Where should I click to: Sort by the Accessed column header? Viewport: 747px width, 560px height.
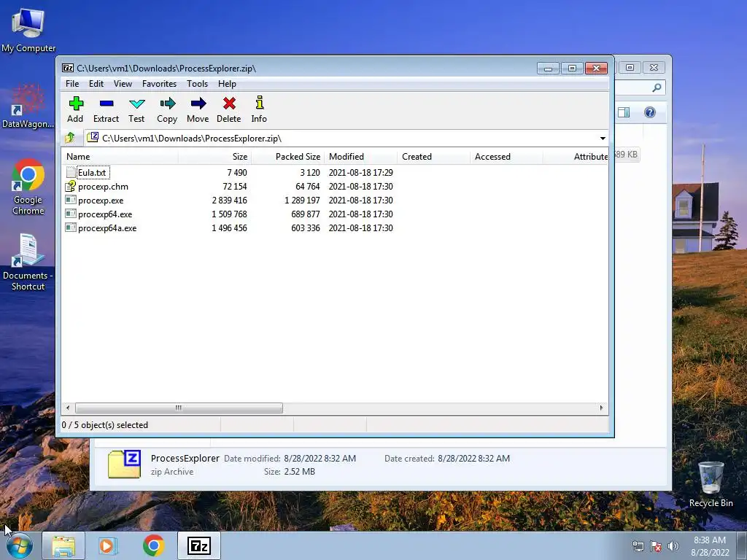pos(506,157)
